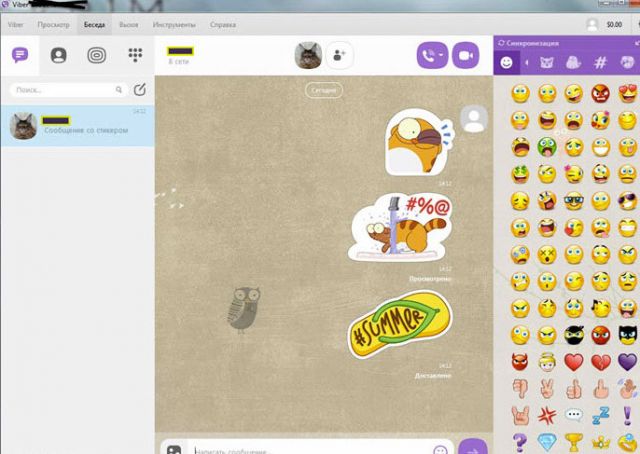Open the Viber menu
Screen dimensions: 640x454
tap(16, 24)
